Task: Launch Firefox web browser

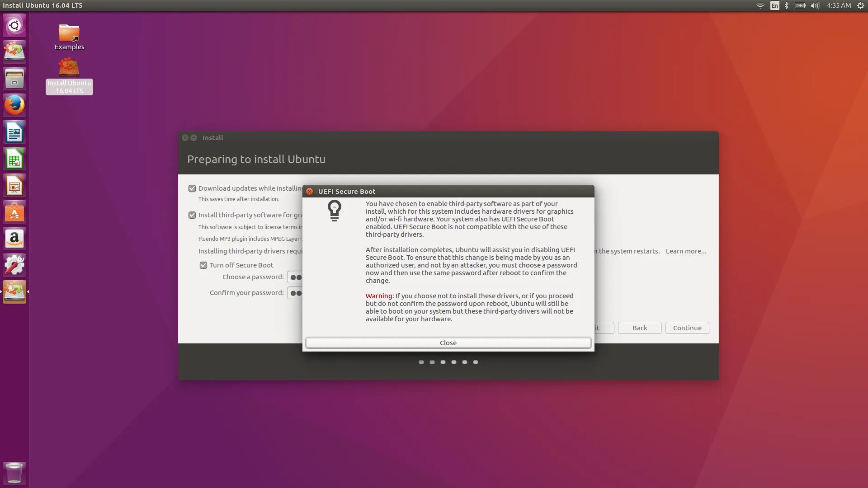Action: (x=14, y=105)
